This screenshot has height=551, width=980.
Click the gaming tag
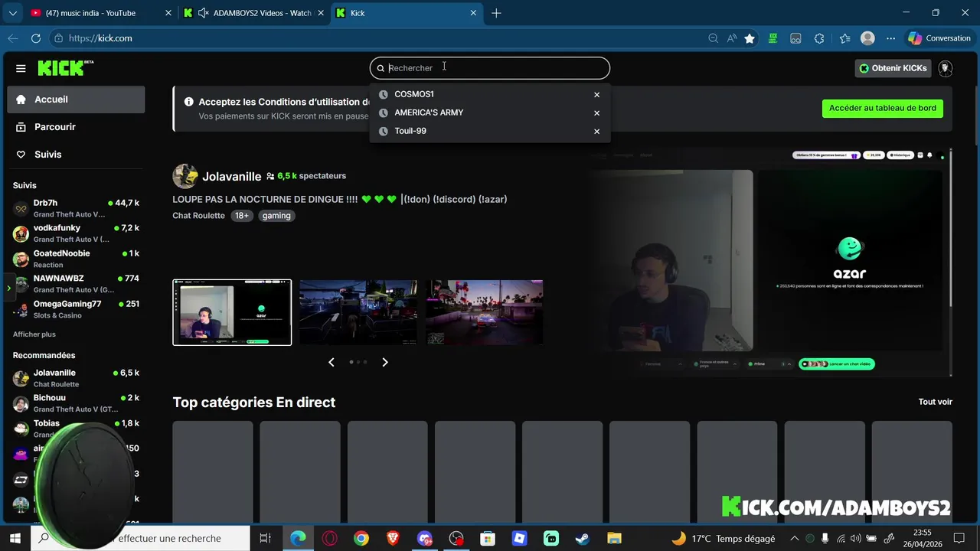(x=276, y=216)
